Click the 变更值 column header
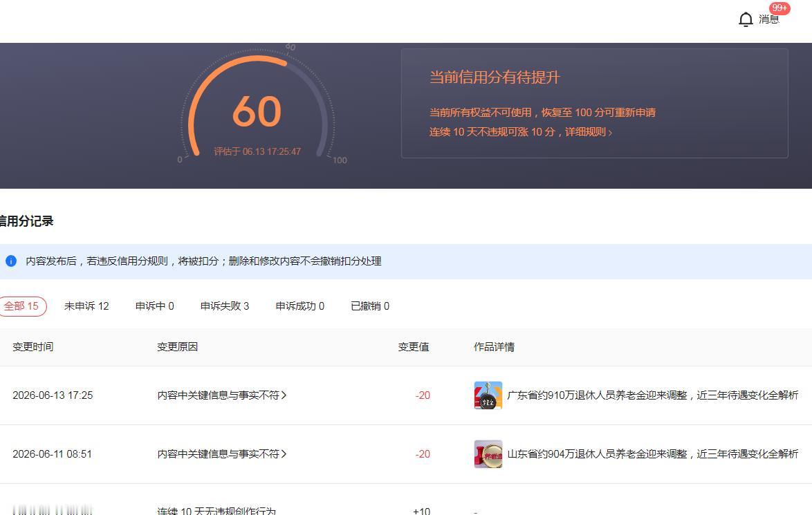The height and width of the screenshot is (515, 812). [x=413, y=347]
